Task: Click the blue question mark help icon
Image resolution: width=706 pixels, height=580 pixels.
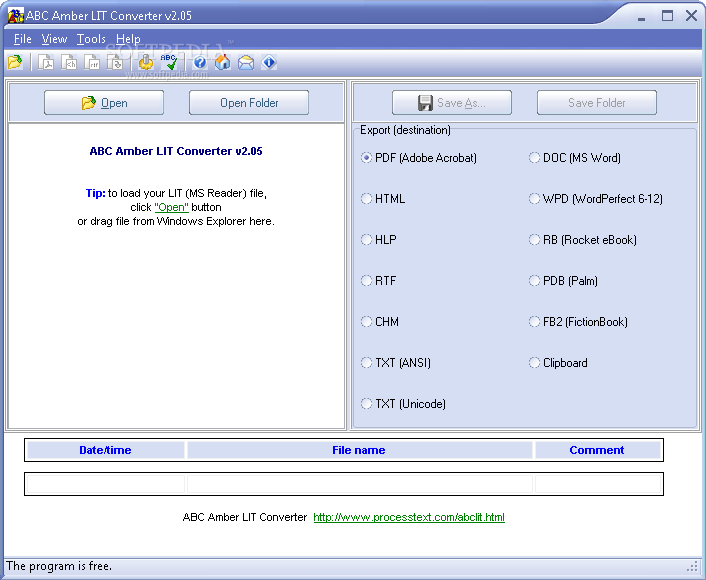Action: coord(199,62)
